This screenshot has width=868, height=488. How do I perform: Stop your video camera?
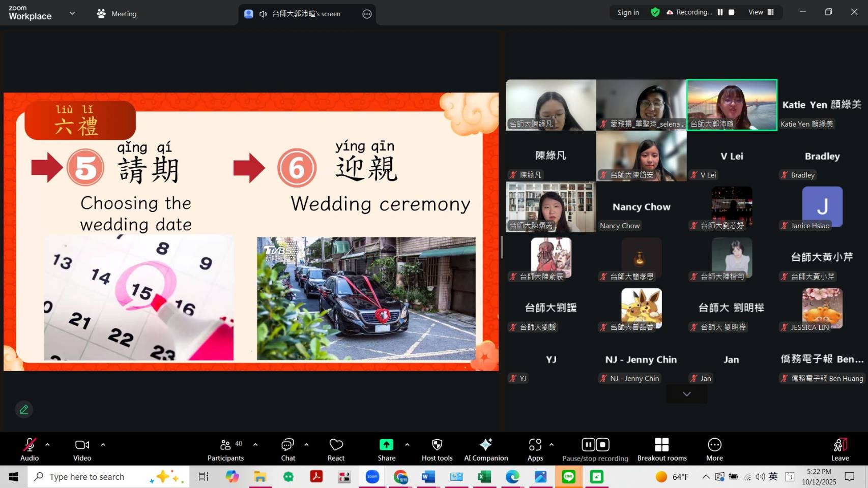click(x=81, y=444)
